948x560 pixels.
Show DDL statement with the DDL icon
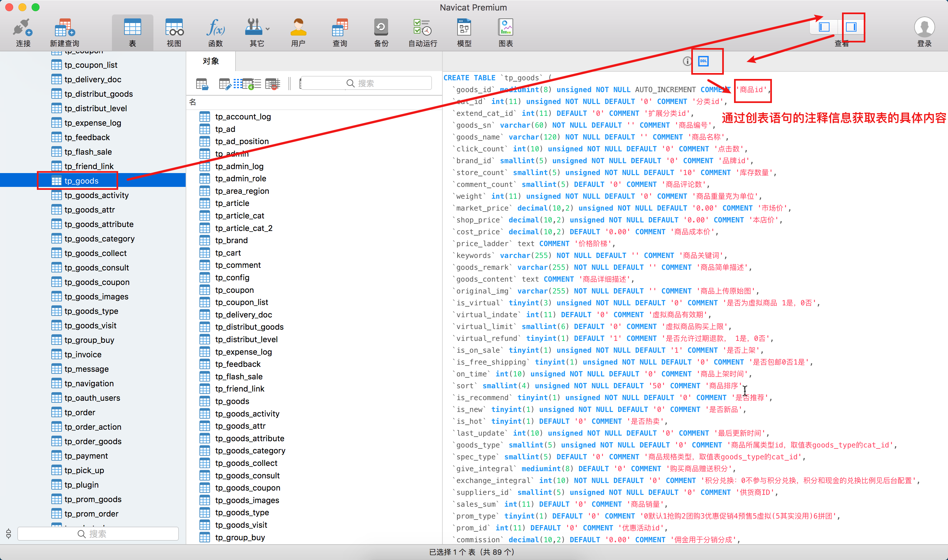tap(703, 61)
